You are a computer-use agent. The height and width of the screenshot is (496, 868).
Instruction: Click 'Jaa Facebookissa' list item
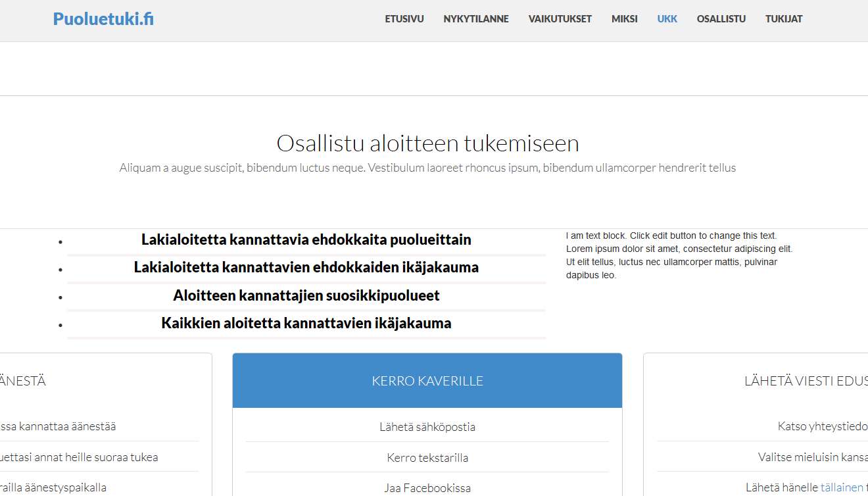click(x=427, y=487)
